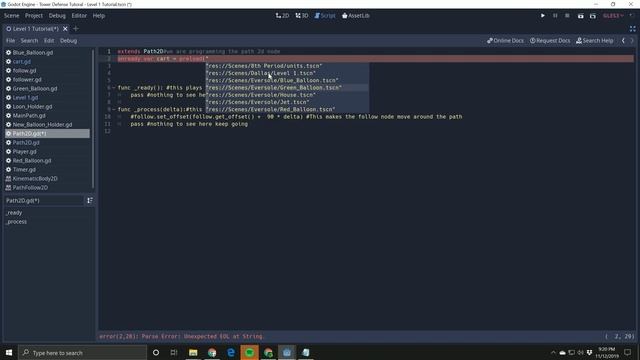Open Timer.gd script

pyautogui.click(x=47, y=169)
